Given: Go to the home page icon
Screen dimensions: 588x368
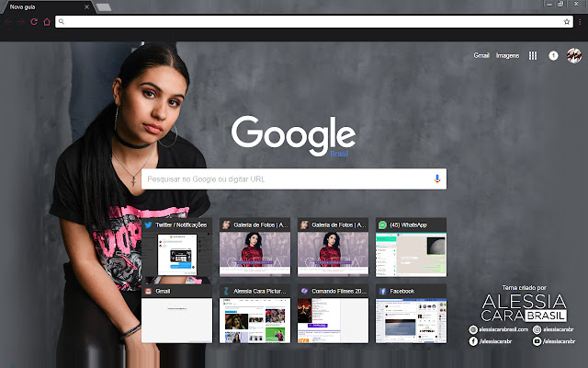Looking at the screenshot, I should coord(47,22).
